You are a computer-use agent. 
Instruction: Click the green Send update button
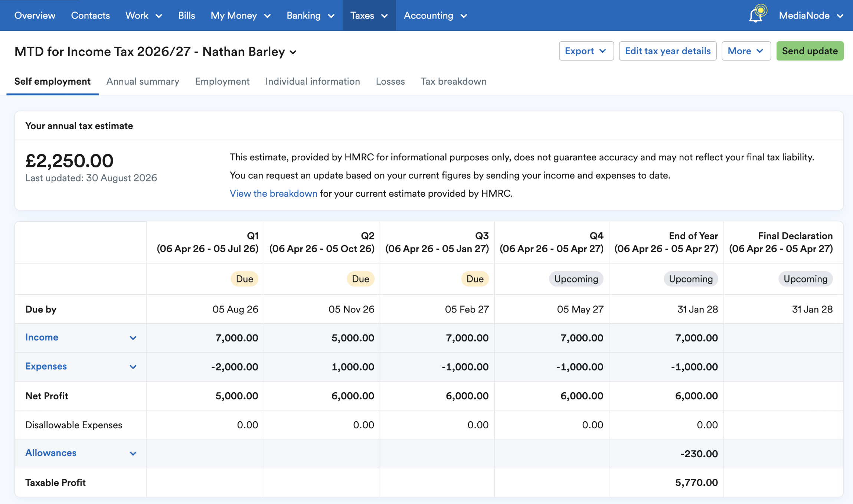pyautogui.click(x=810, y=51)
